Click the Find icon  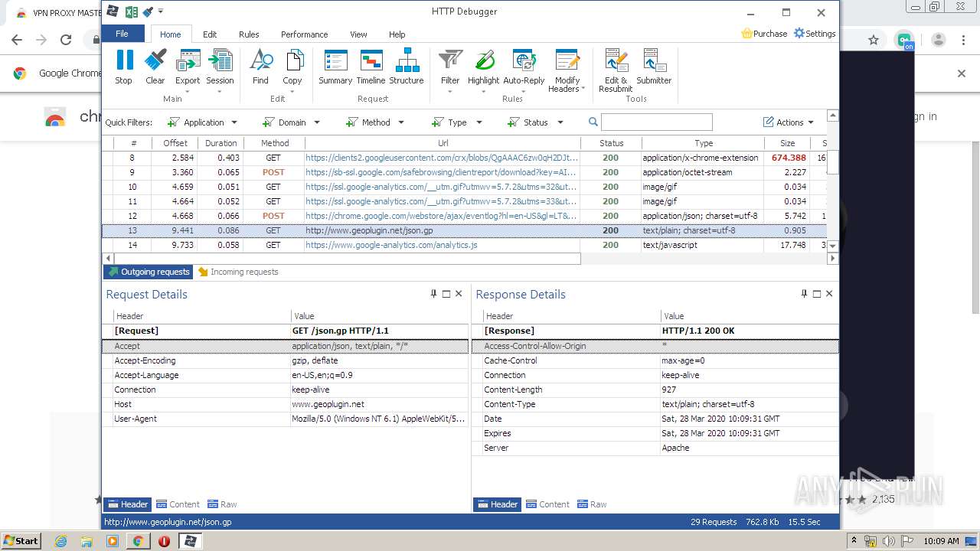tap(261, 67)
